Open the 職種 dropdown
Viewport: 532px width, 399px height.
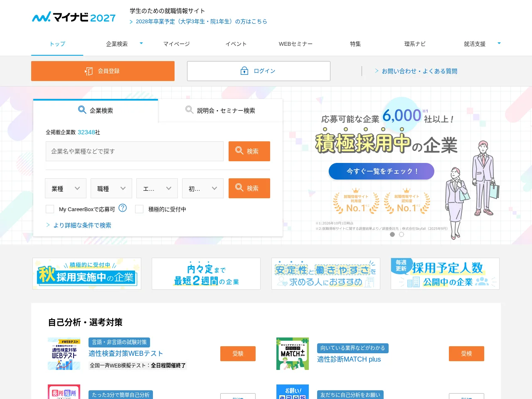point(111,188)
